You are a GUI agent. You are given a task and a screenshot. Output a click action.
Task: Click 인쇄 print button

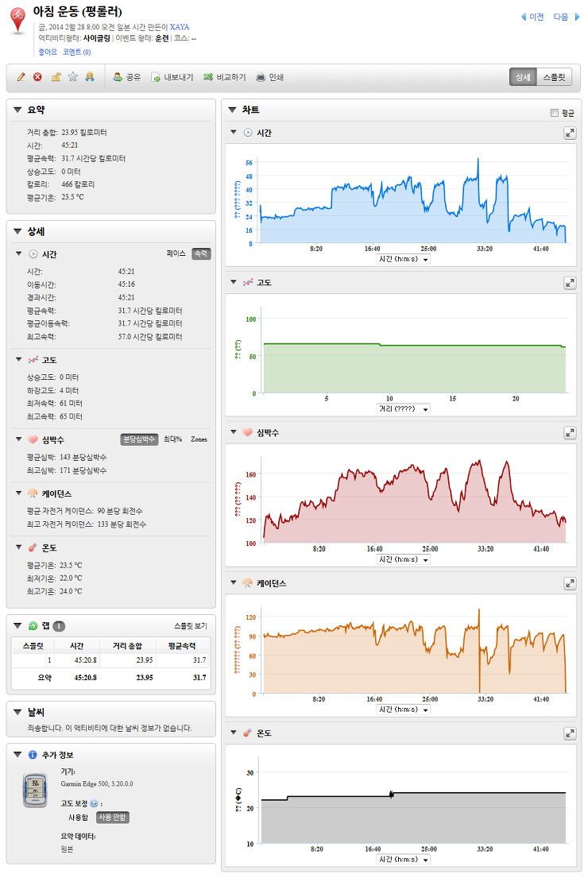(x=270, y=77)
